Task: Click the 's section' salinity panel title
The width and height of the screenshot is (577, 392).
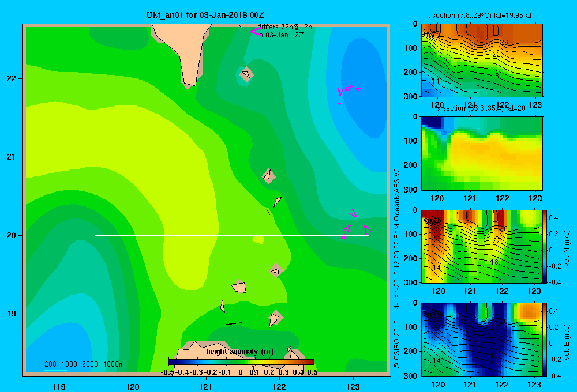Action: (481, 108)
